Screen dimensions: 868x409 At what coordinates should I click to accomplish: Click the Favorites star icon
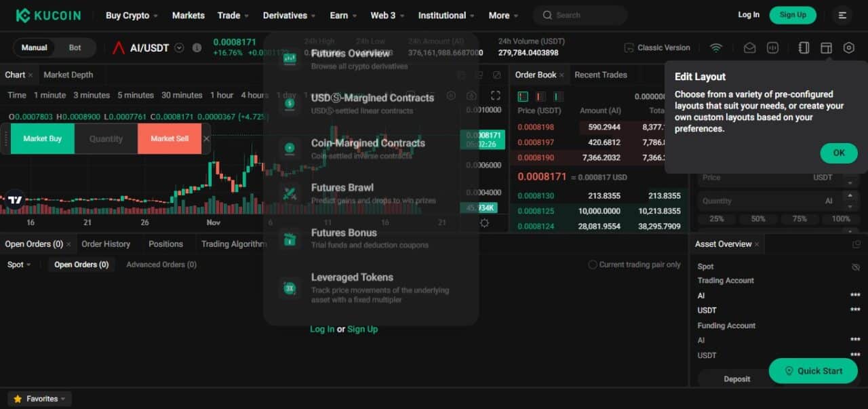(18, 399)
